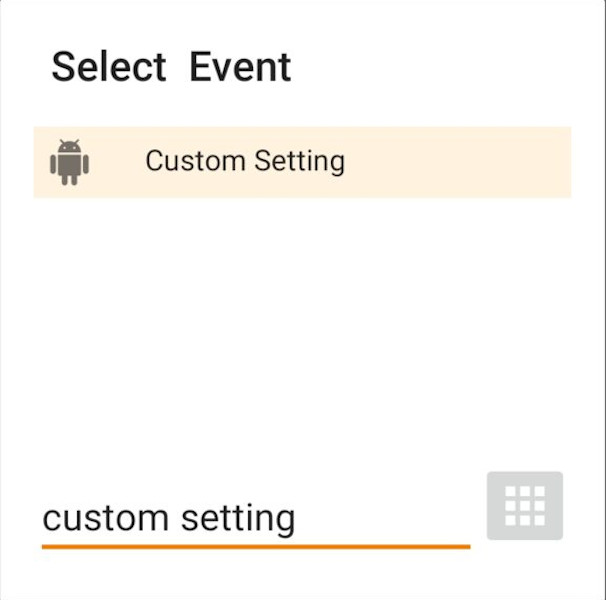
Task: Click the typed text "custom setting"
Action: 169,518
